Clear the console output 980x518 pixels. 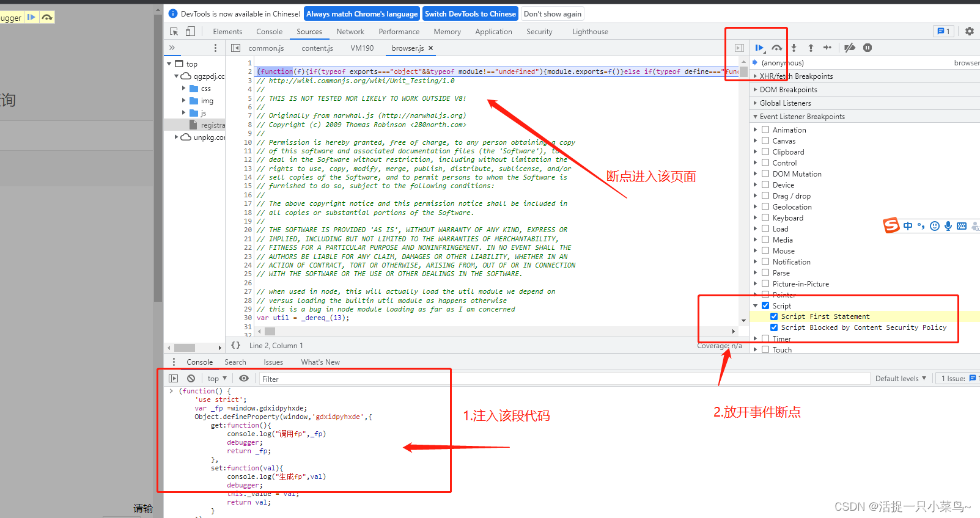pyautogui.click(x=191, y=378)
